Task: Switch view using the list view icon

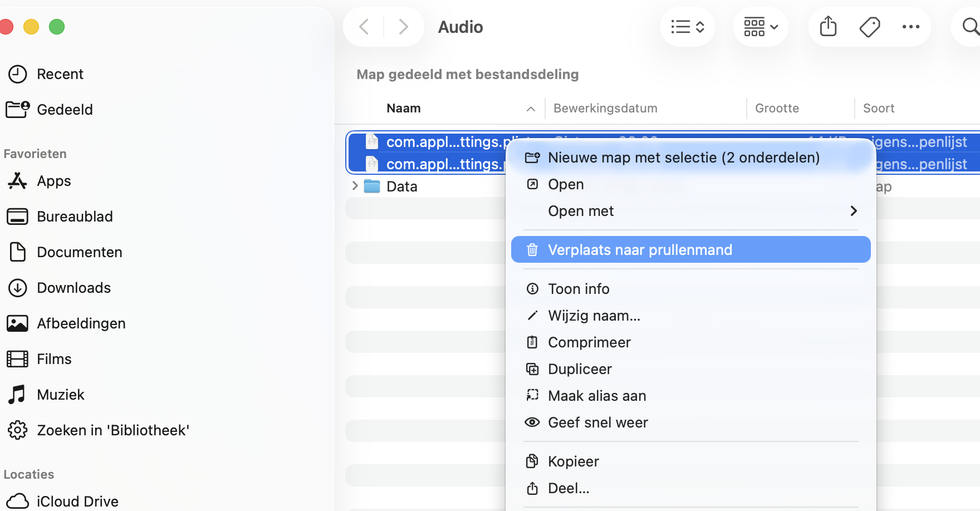Action: click(x=687, y=26)
